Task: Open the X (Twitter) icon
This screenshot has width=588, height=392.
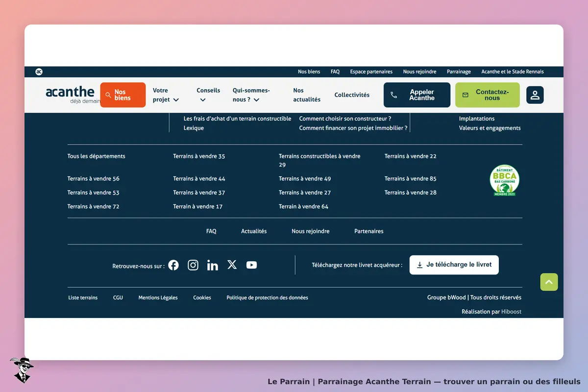Action: click(x=232, y=265)
